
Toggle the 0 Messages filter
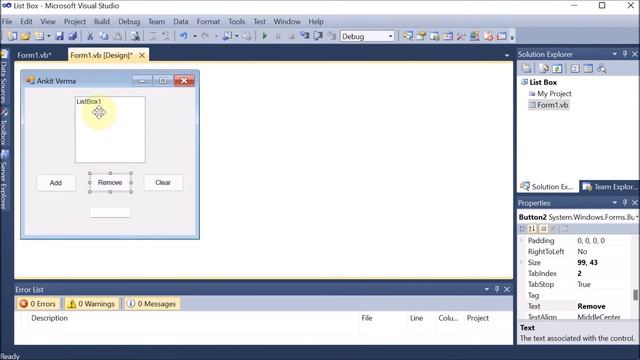151,304
